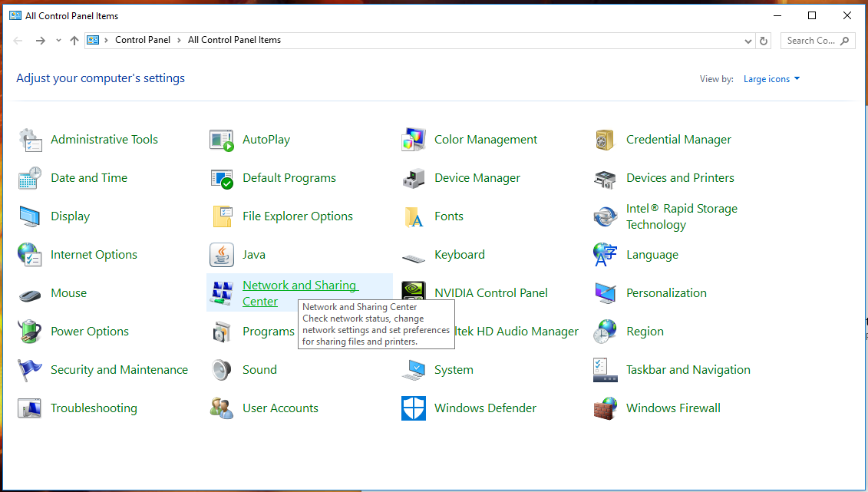Open the User Accounts link
The height and width of the screenshot is (492, 868).
pyautogui.click(x=280, y=408)
